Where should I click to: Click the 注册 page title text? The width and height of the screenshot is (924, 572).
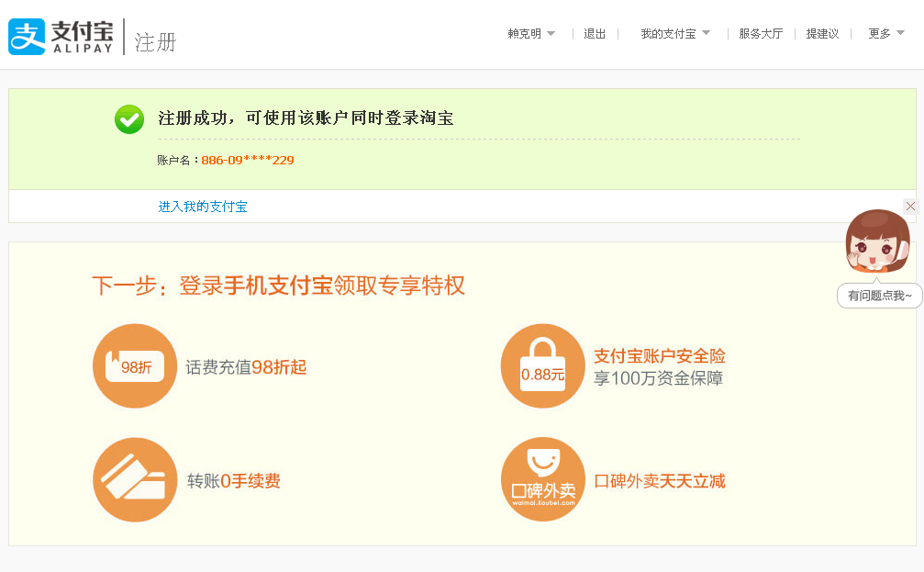pos(155,42)
